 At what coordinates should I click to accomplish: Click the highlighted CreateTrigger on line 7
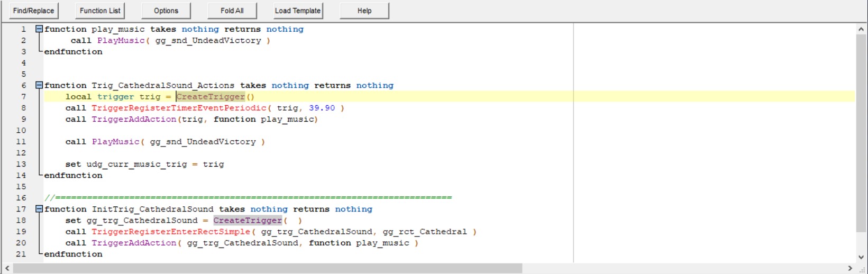pyautogui.click(x=211, y=97)
